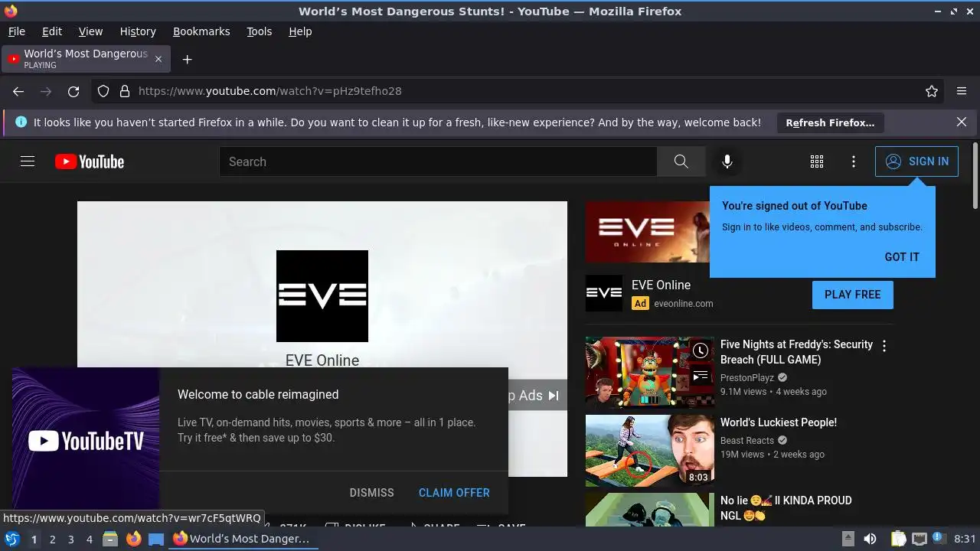Open the YouTube guide menu
The image size is (980, 551).
click(28, 161)
